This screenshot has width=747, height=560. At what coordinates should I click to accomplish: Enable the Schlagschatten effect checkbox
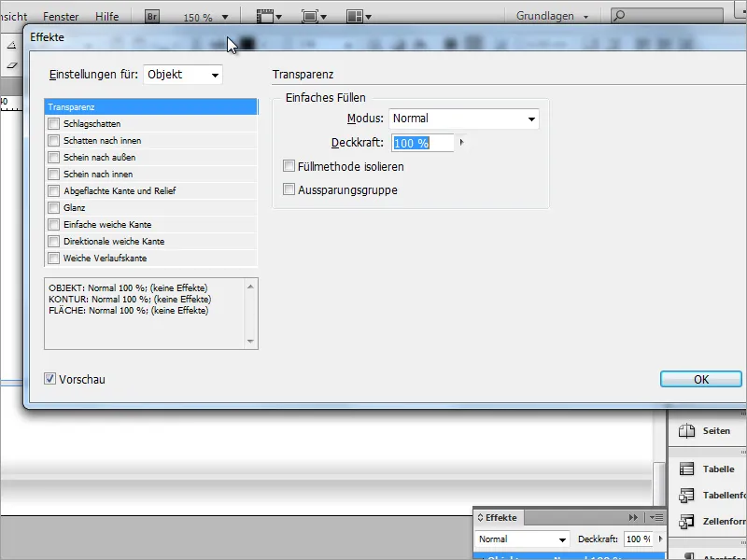[54, 124]
